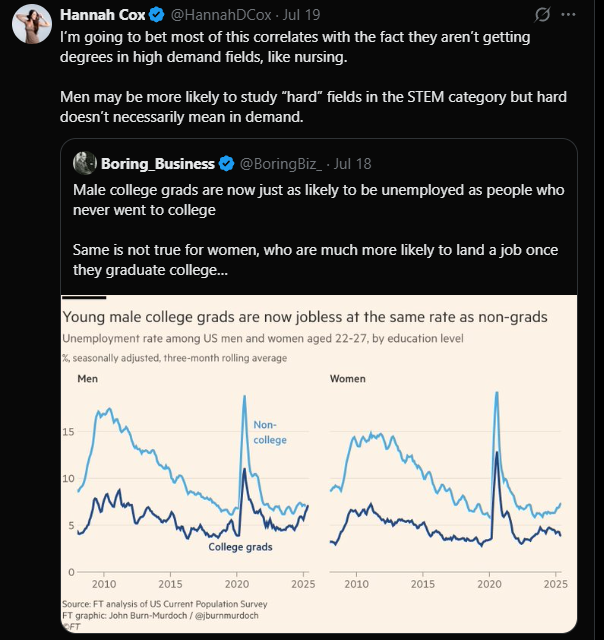Open Hannah Cox's profile picture

[32, 24]
